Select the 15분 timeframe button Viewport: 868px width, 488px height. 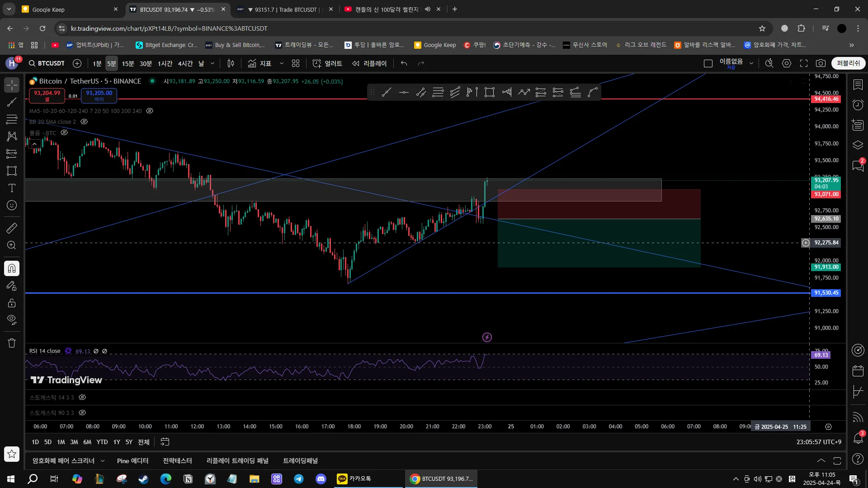[x=128, y=64]
